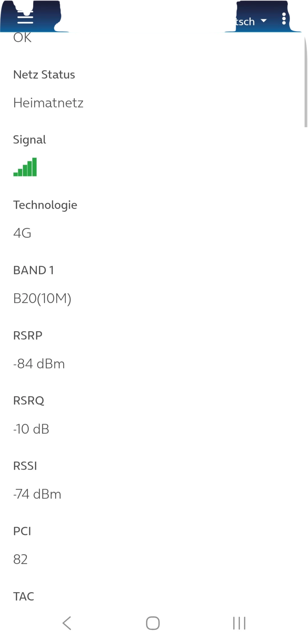Select the RSRP value -84 dBm

coord(39,364)
